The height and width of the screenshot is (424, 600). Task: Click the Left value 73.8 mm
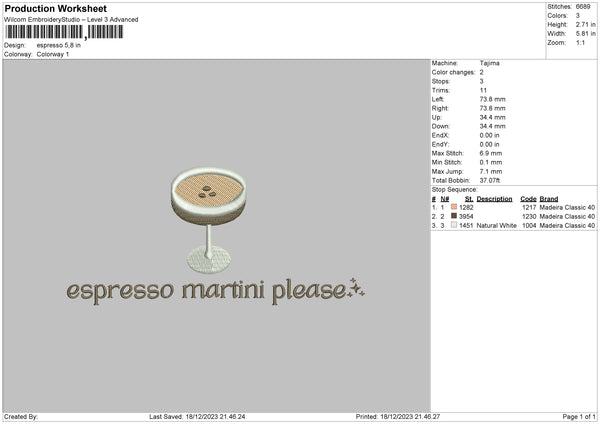492,99
